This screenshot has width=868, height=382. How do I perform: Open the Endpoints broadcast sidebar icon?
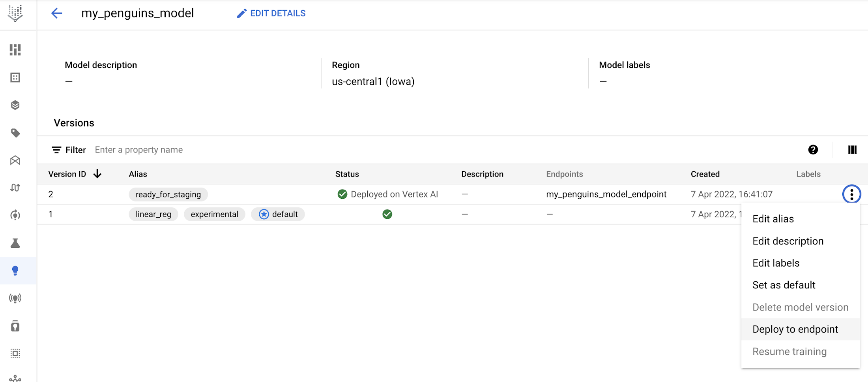[15, 298]
